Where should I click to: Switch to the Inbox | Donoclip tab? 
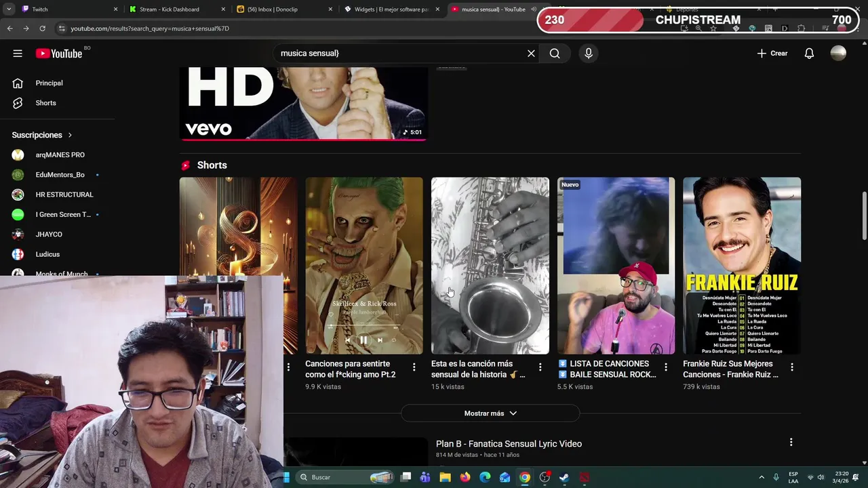pos(285,9)
